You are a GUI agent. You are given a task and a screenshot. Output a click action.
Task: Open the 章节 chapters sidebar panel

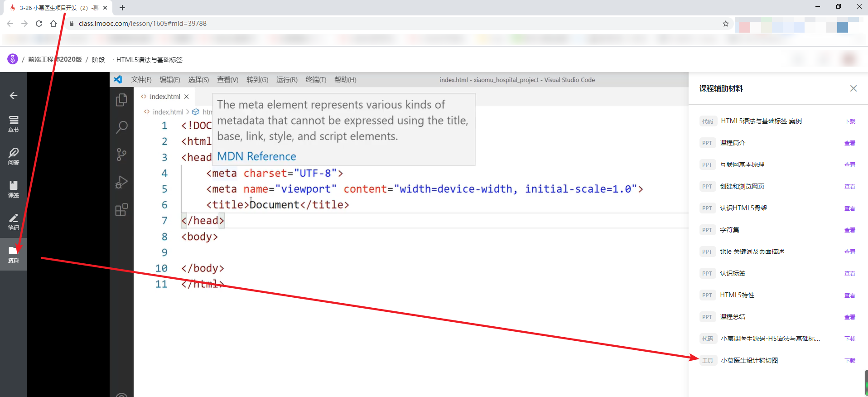click(x=14, y=124)
